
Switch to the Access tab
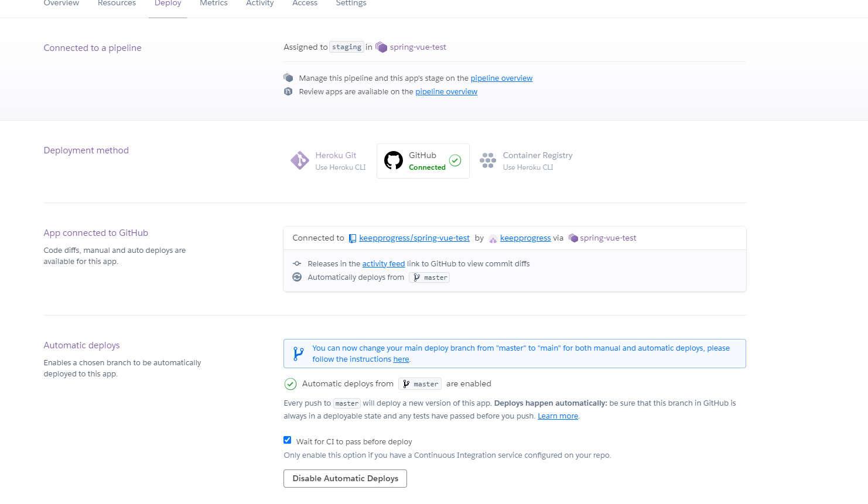(305, 4)
